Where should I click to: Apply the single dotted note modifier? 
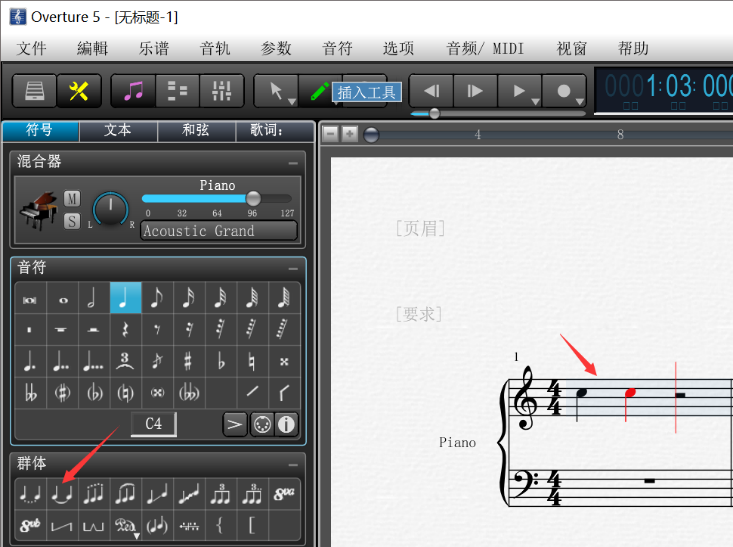[31, 361]
